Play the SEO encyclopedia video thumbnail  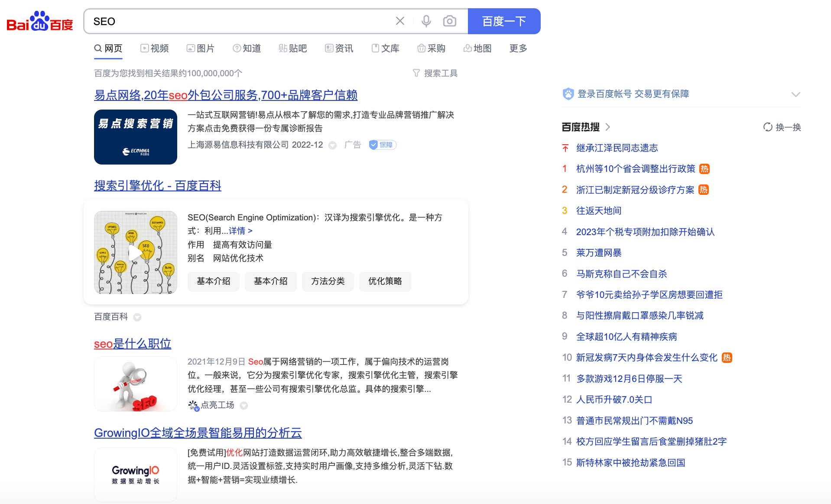(136, 252)
